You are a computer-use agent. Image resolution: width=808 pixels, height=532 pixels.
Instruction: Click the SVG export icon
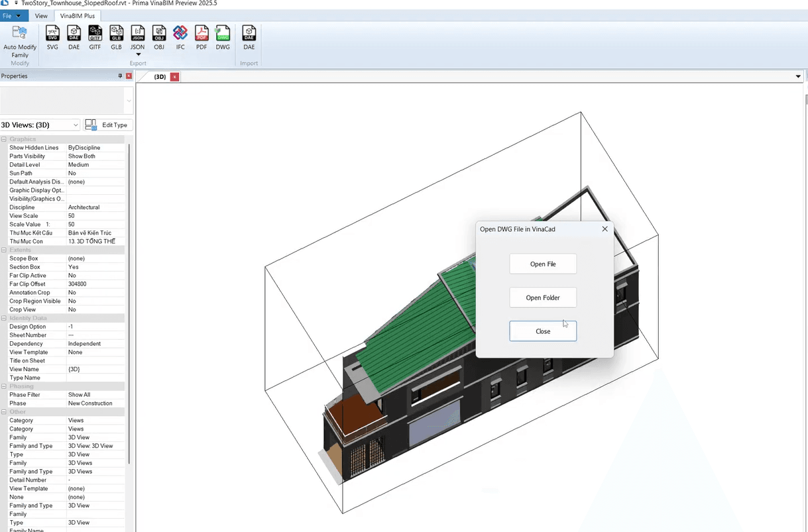52,37
